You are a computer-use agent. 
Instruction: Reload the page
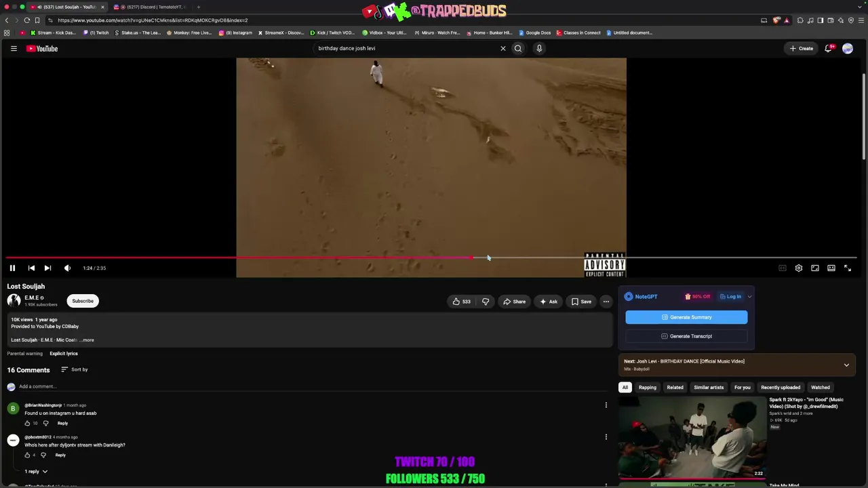pos(27,20)
